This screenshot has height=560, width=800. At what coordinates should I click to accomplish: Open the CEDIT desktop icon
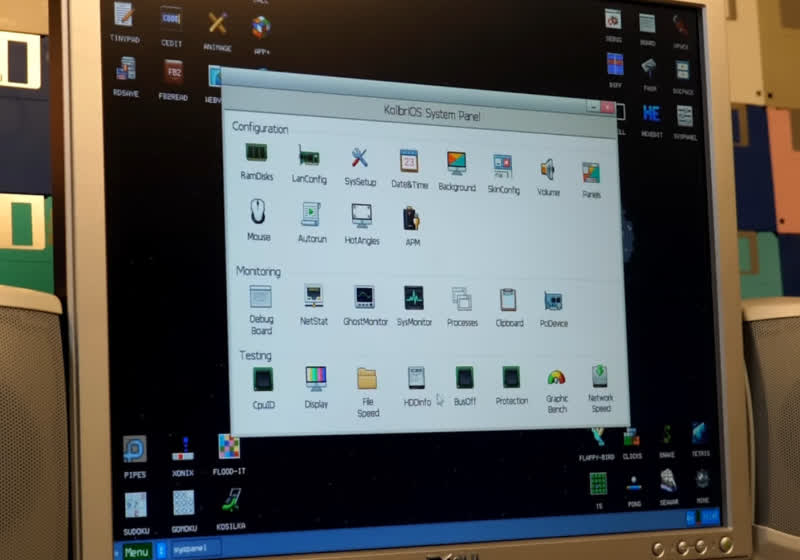[171, 27]
